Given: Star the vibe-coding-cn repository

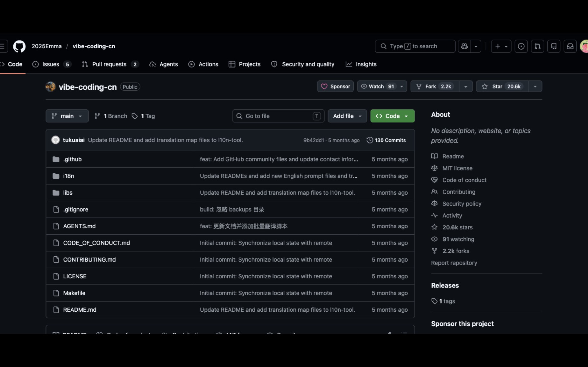Looking at the screenshot, I should (x=502, y=87).
